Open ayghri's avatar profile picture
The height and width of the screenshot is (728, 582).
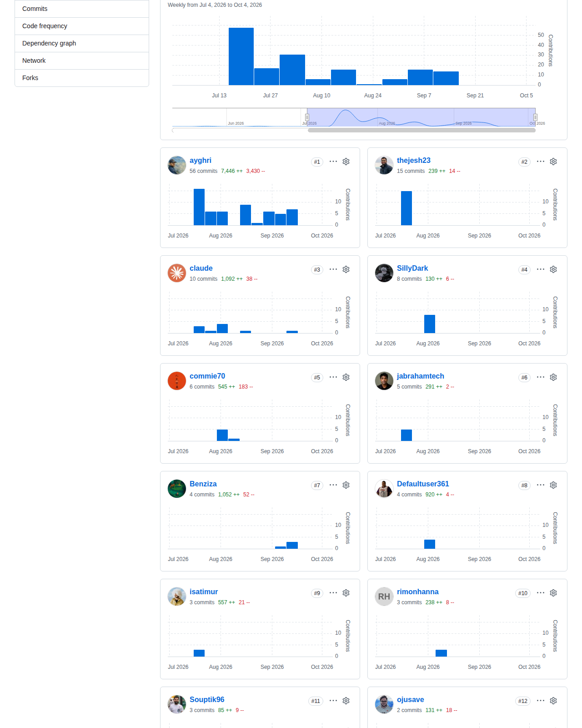pyautogui.click(x=177, y=165)
